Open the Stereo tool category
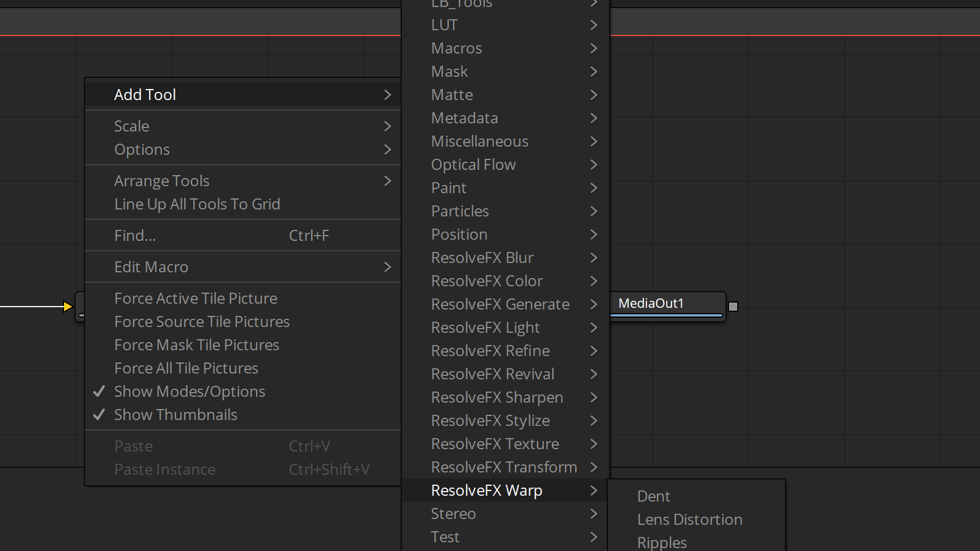The height and width of the screenshot is (551, 980). point(505,514)
